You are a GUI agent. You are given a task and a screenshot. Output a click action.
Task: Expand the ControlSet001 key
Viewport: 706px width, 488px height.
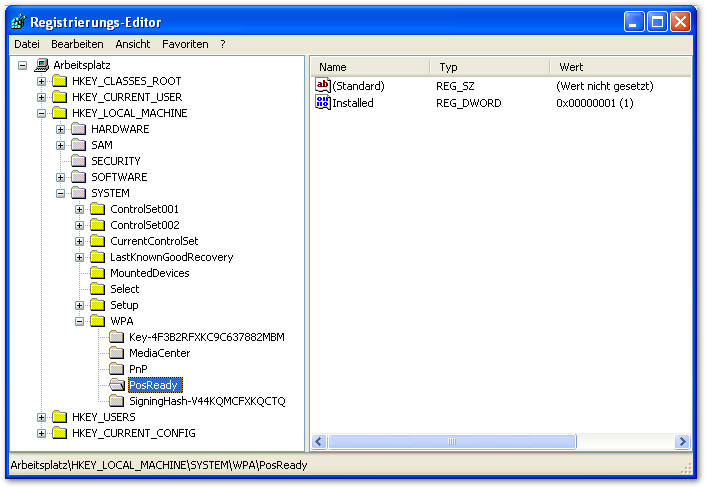point(80,209)
